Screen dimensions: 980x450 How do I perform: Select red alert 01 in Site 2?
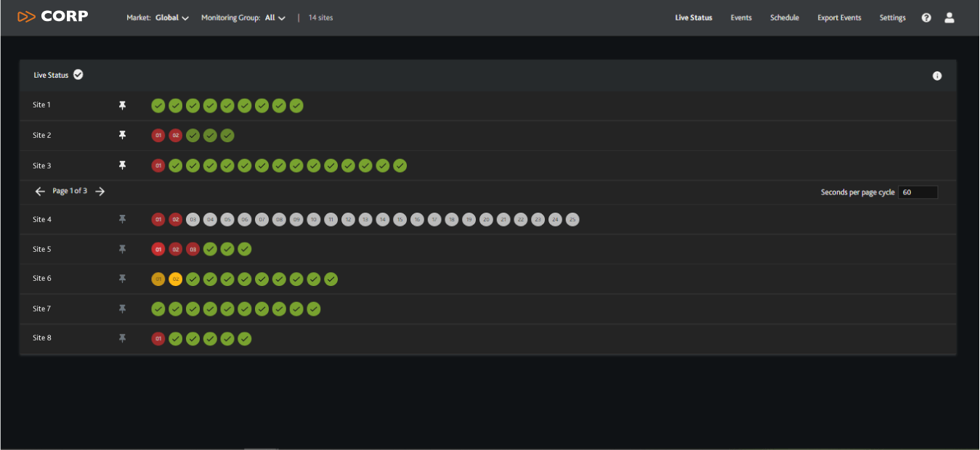[158, 135]
